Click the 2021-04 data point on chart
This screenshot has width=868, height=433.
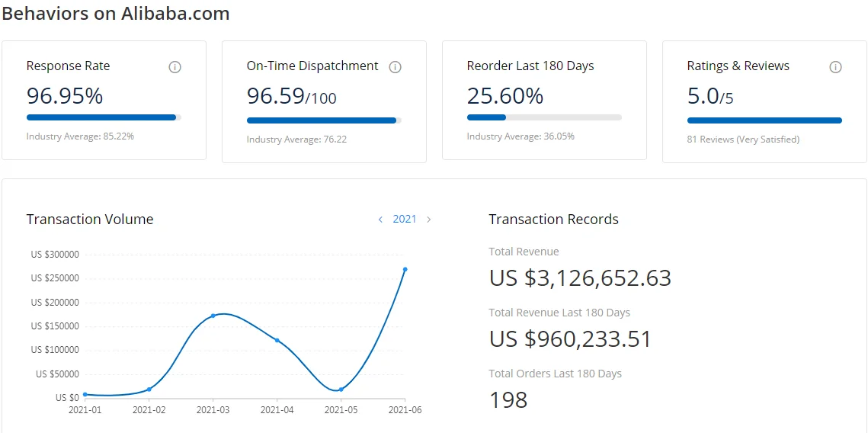277,340
